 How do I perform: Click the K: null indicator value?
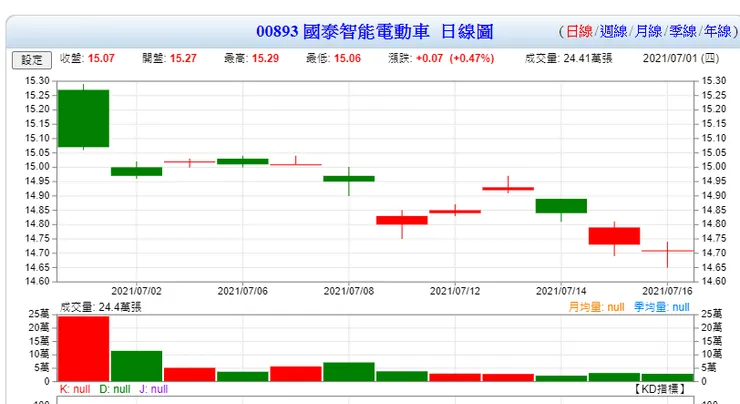(75, 389)
